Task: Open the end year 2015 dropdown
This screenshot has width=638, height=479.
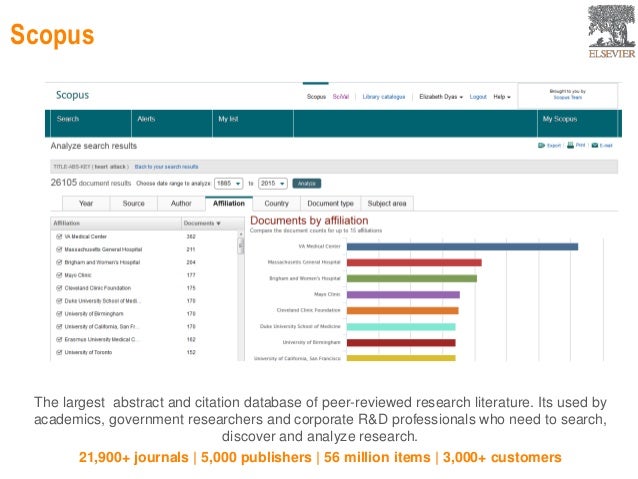Action: click(x=272, y=184)
